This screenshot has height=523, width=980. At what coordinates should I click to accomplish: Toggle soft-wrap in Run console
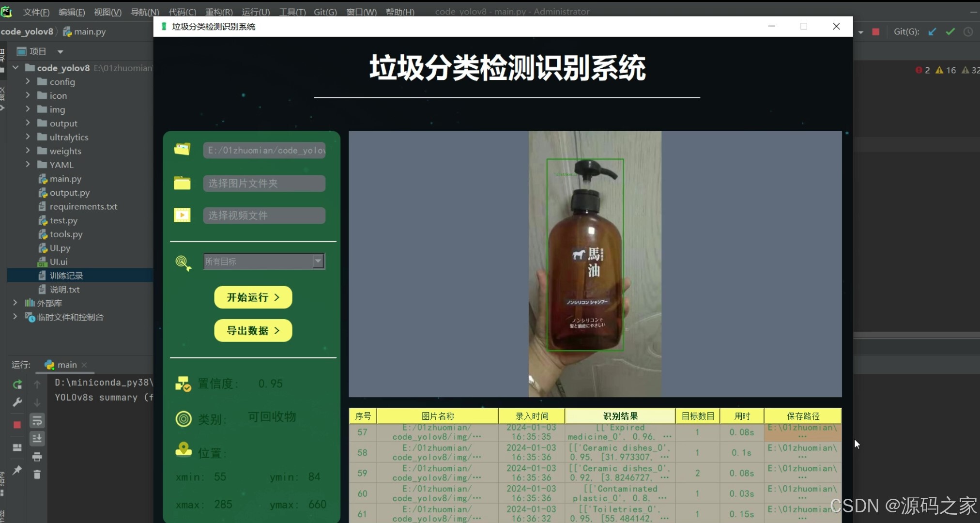(x=37, y=420)
